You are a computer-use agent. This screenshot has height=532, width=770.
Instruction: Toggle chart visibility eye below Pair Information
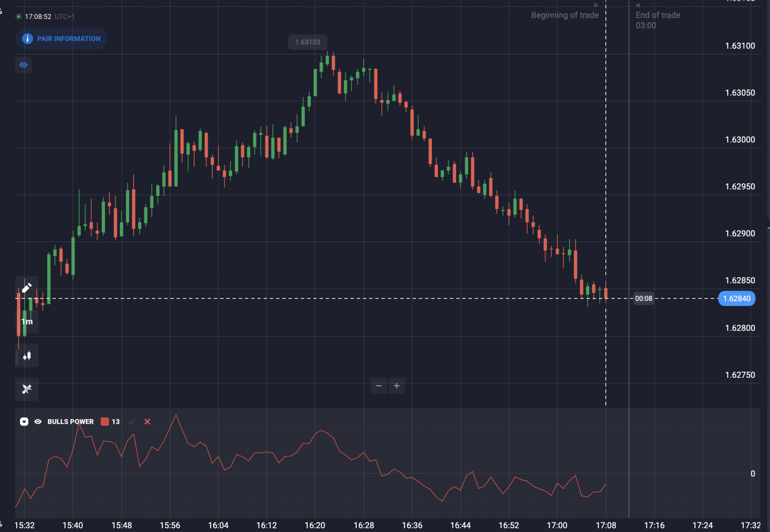(23, 65)
